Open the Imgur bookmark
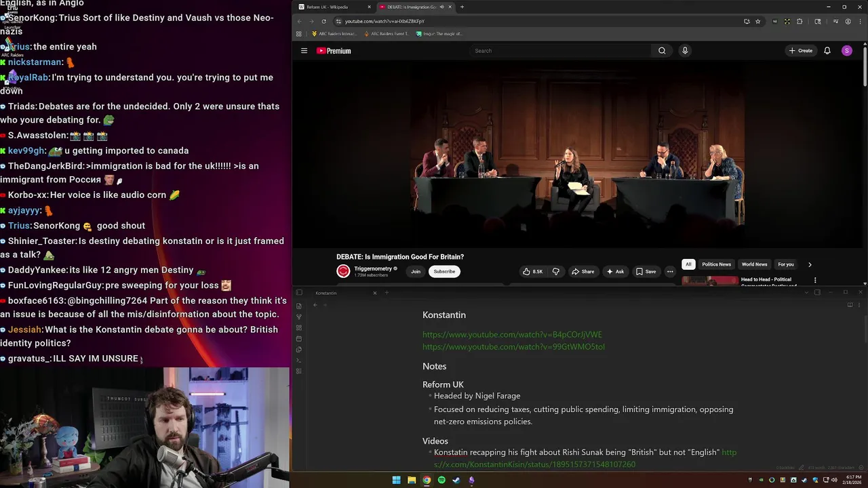Image resolution: width=868 pixels, height=488 pixels. coord(439,33)
